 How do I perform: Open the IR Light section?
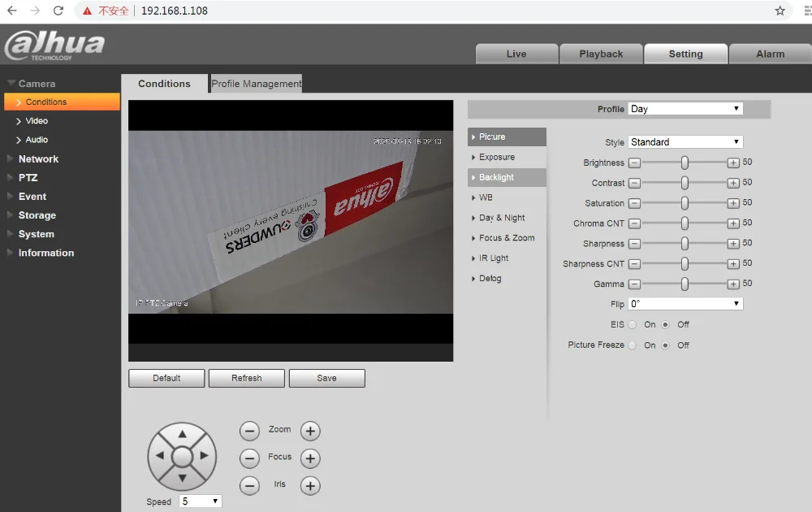tap(507, 258)
